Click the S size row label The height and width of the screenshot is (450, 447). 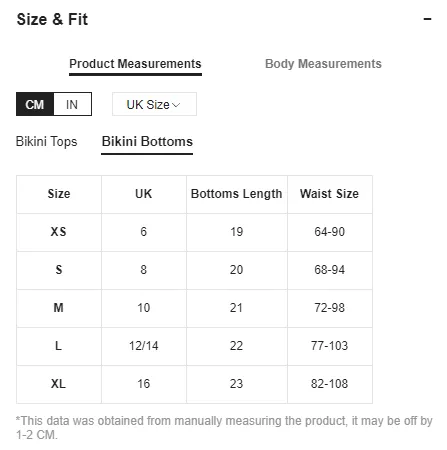tap(59, 269)
